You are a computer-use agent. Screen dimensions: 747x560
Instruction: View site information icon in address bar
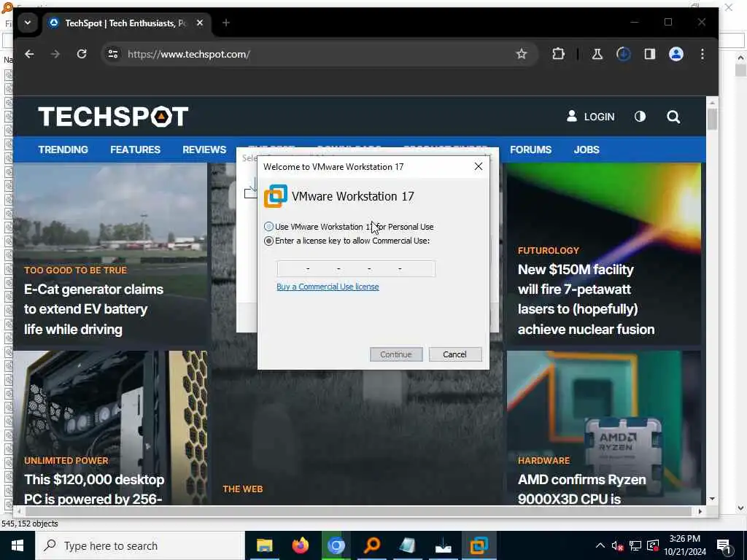(x=113, y=54)
